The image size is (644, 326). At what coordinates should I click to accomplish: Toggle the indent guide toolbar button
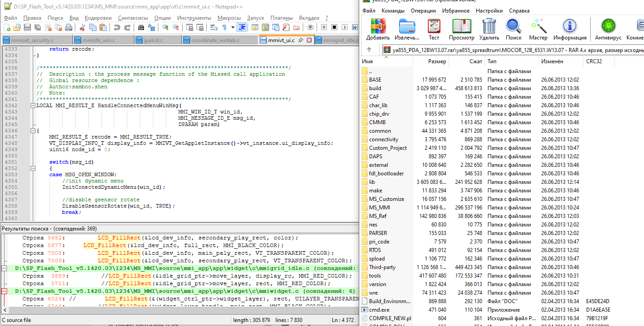pos(242,27)
